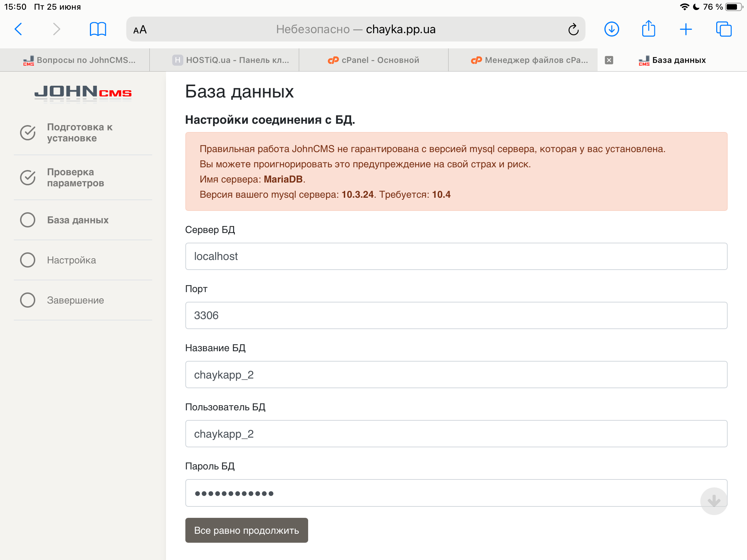Image resolution: width=747 pixels, height=560 pixels.
Task: Tap the Share icon
Action: [x=648, y=29]
